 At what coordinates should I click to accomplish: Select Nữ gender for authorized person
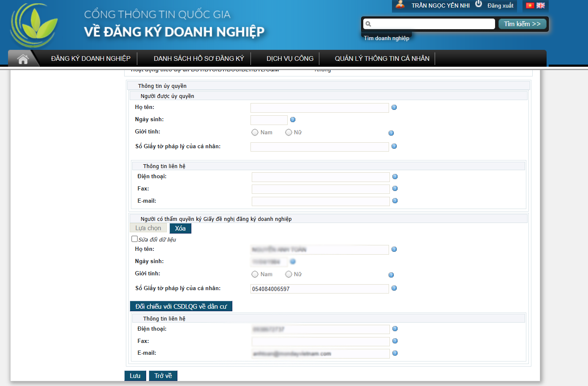click(x=289, y=133)
